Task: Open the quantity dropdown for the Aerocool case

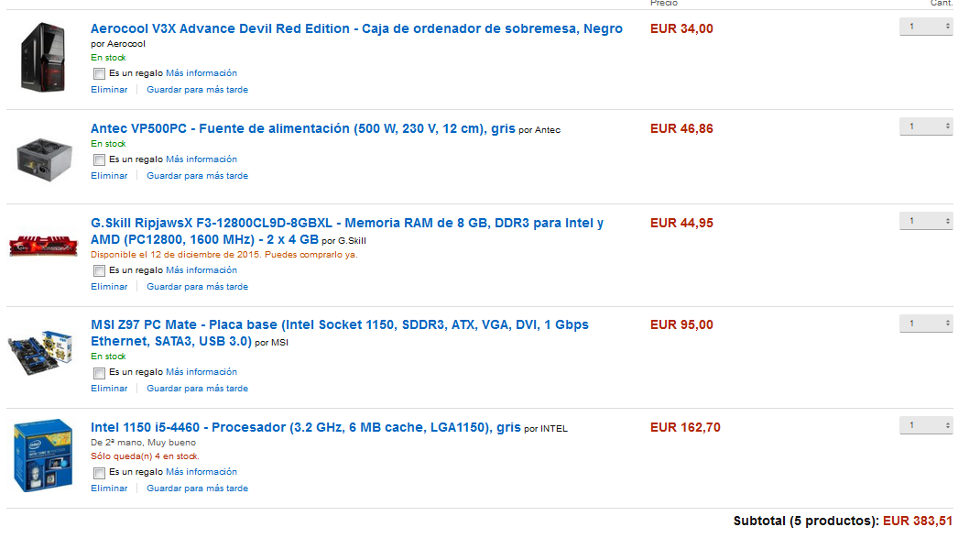Action: [x=926, y=27]
